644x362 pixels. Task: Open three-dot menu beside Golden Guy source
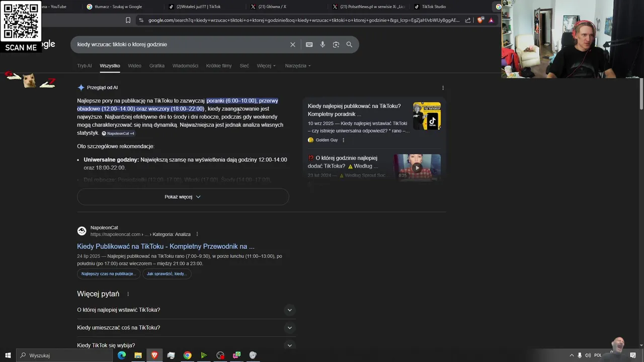pyautogui.click(x=344, y=140)
